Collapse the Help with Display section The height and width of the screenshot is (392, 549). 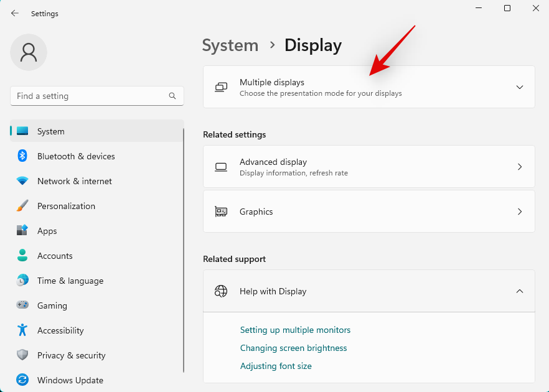coord(519,291)
